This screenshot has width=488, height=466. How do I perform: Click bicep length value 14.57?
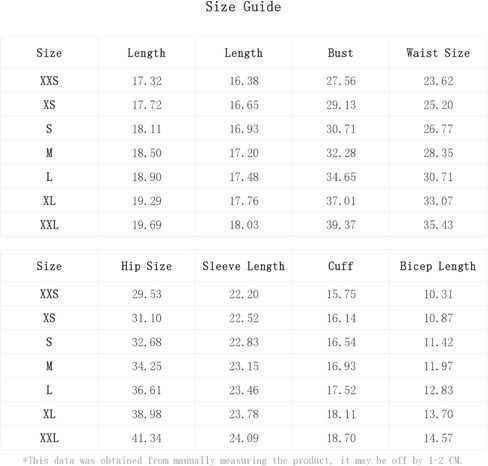point(439,438)
